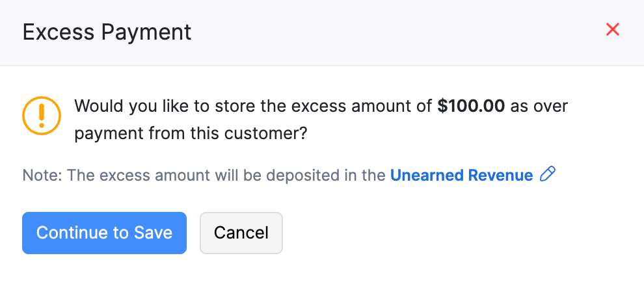Click the "payment from this customer?" line
Screen dimensions: 644x299
pos(191,134)
